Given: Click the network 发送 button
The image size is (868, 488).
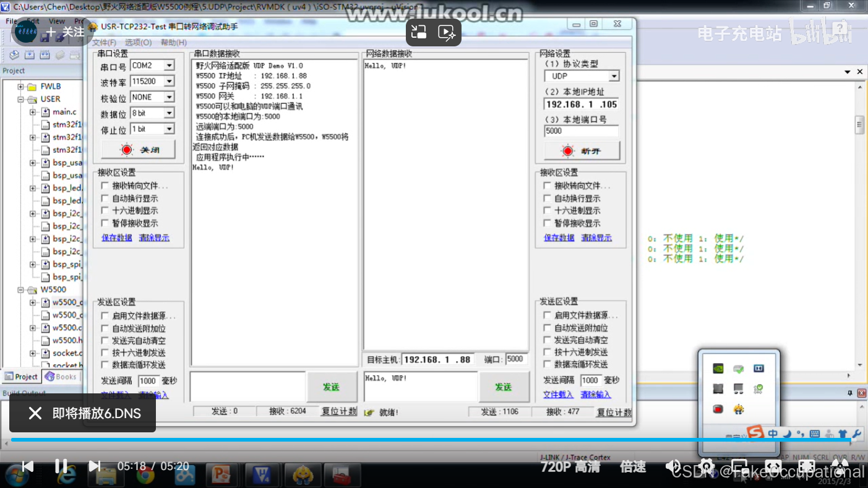Looking at the screenshot, I should (x=504, y=387).
